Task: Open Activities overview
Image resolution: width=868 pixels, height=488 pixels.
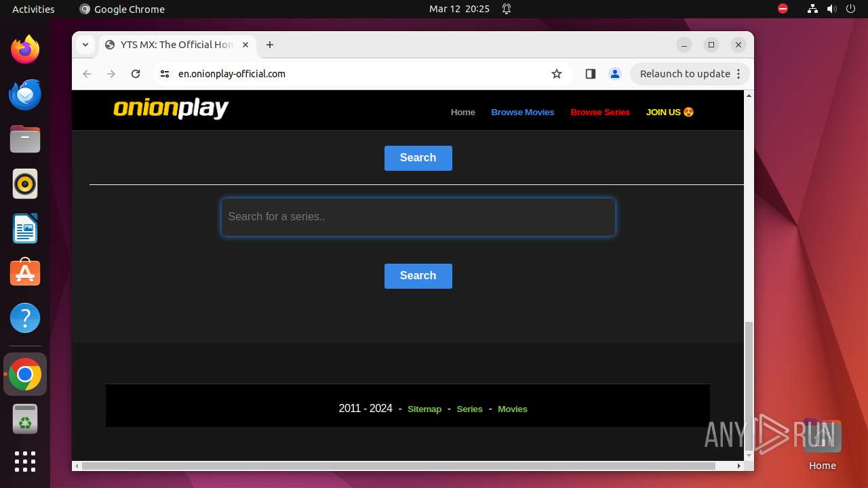Action: coord(33,9)
